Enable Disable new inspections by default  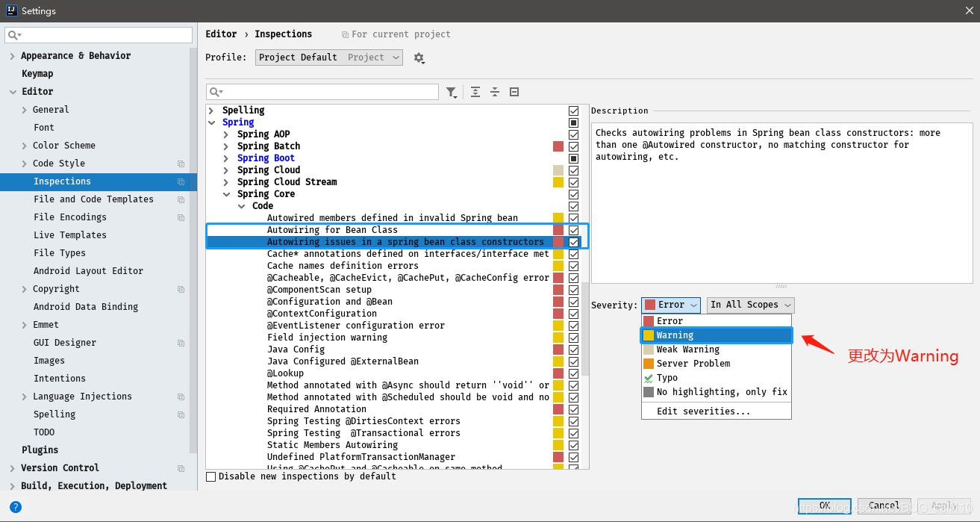tap(210, 476)
